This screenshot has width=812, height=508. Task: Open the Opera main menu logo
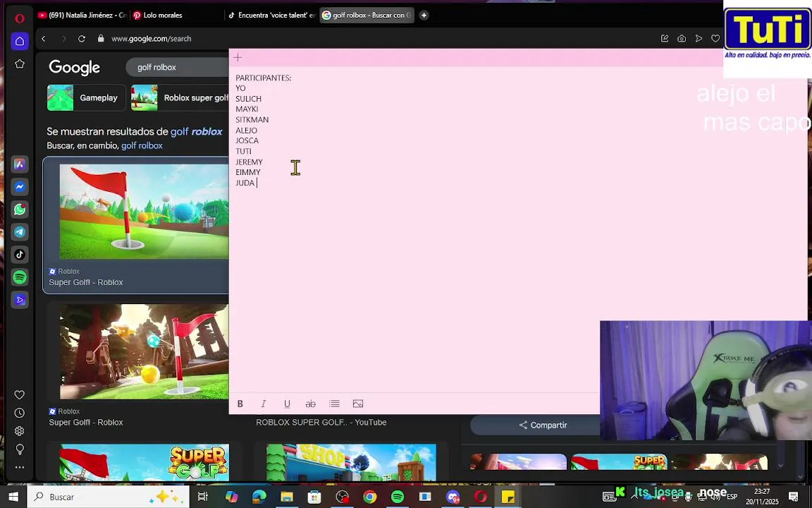coord(20,18)
